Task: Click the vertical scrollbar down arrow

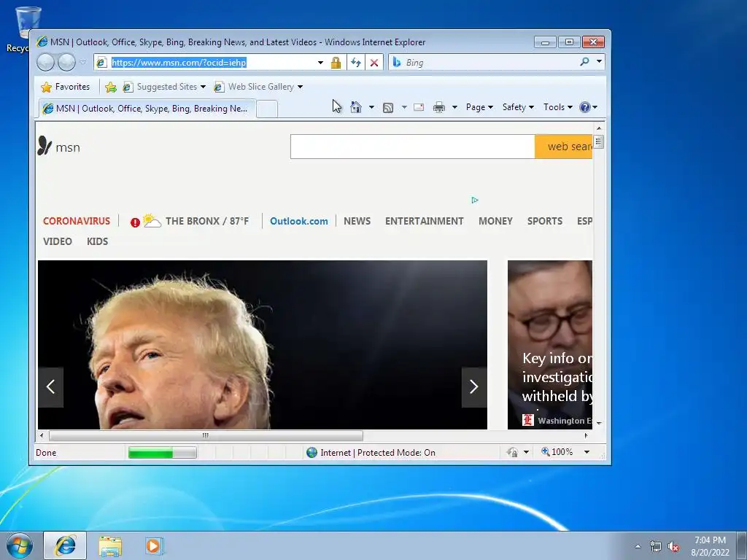Action: pos(599,423)
